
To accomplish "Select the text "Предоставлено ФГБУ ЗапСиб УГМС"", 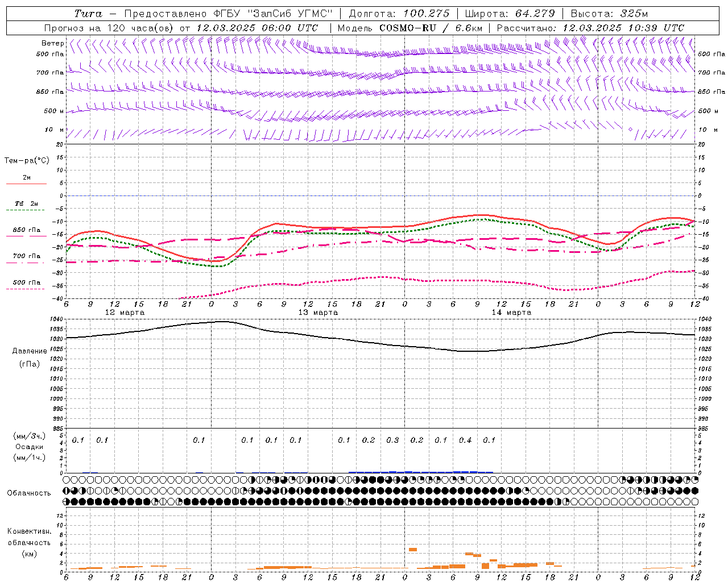I will [x=228, y=14].
